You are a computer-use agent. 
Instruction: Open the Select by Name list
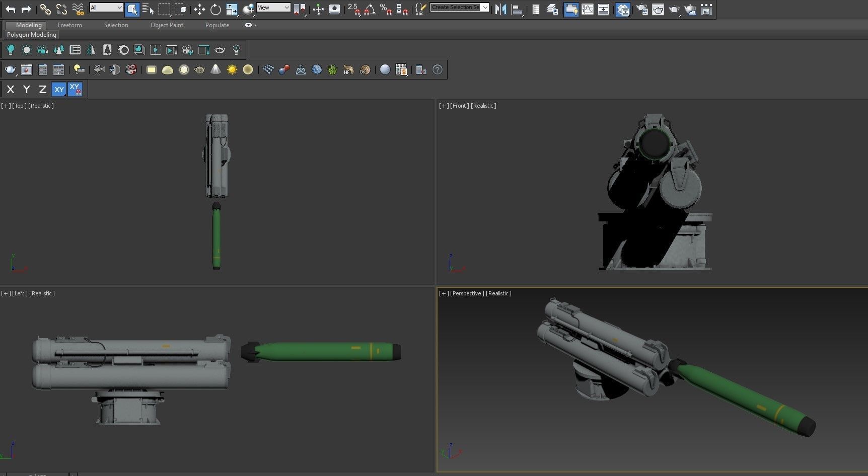pyautogui.click(x=148, y=9)
